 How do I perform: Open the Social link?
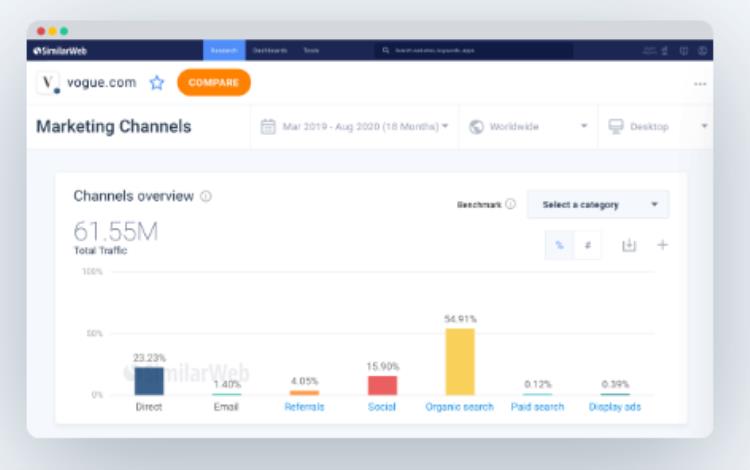(x=382, y=407)
